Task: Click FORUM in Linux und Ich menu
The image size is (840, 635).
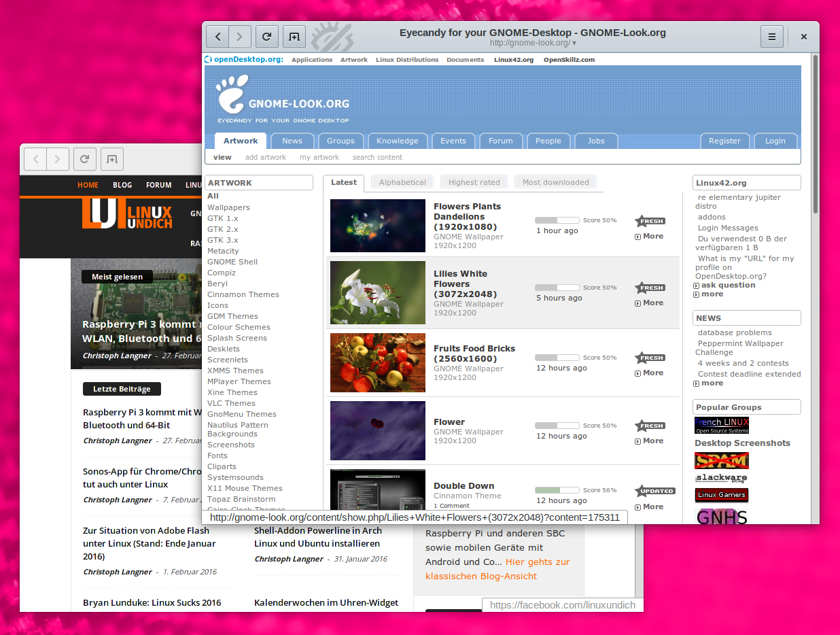Action: point(159,185)
